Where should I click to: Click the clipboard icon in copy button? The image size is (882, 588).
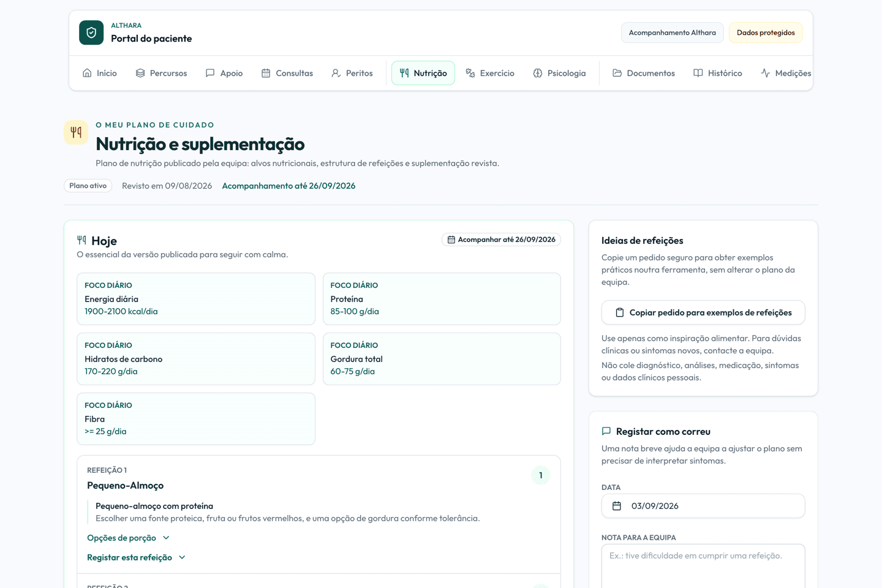(620, 312)
